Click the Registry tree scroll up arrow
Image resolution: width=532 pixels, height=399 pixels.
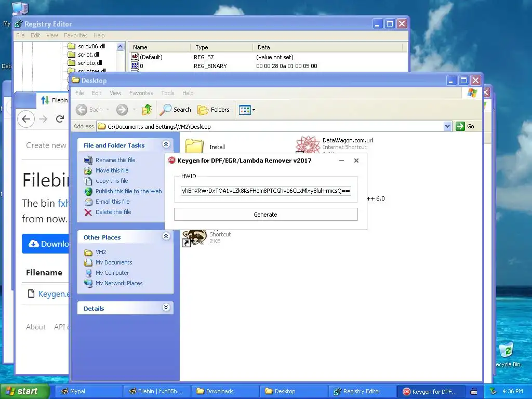[x=120, y=46]
